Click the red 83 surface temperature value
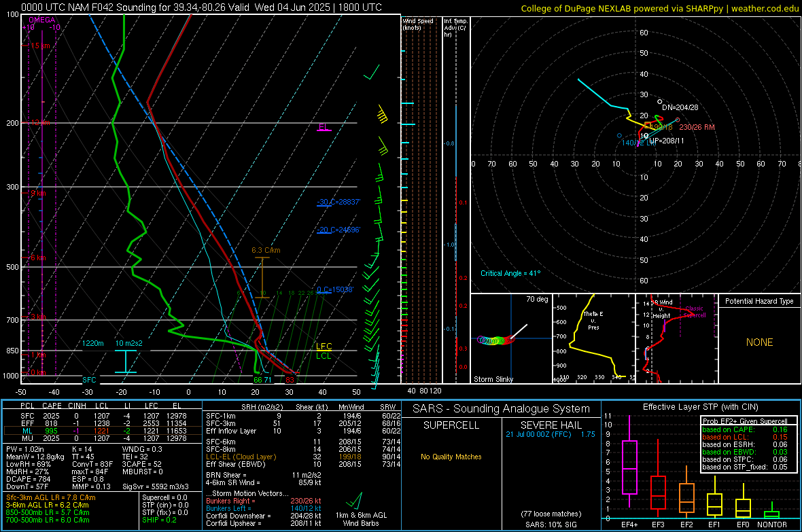802x532 pixels. click(290, 380)
